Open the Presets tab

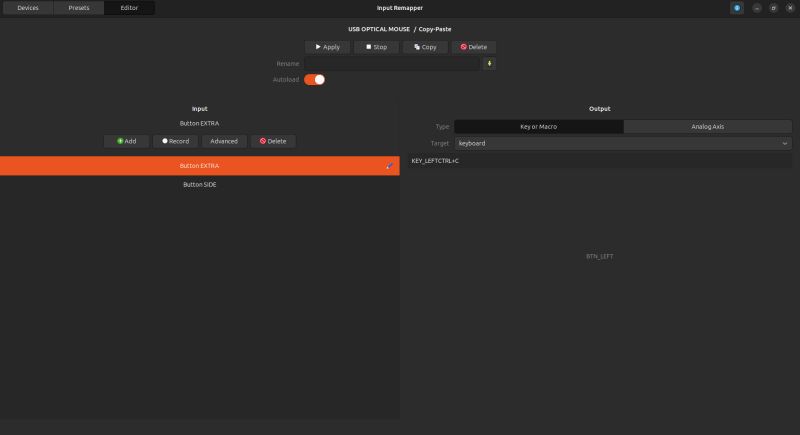pos(79,8)
